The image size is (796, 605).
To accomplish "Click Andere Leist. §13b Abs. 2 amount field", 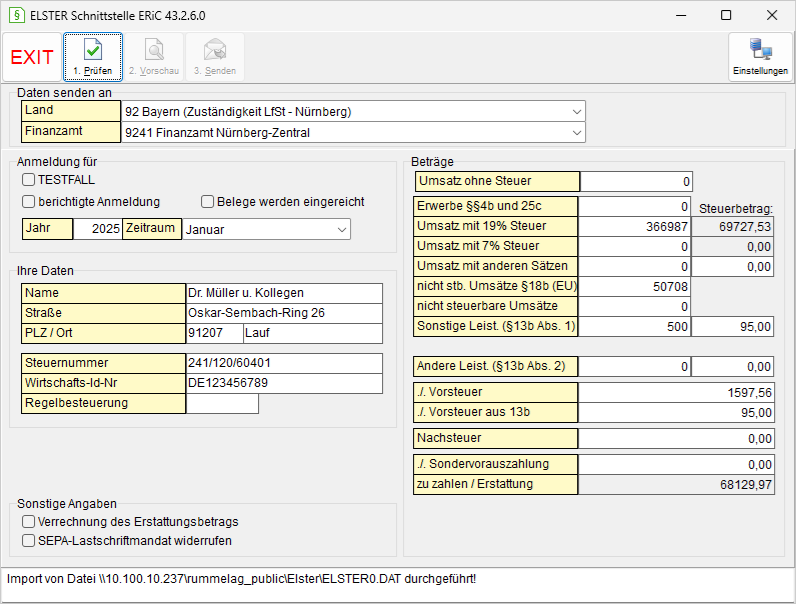I will pyautogui.click(x=634, y=366).
